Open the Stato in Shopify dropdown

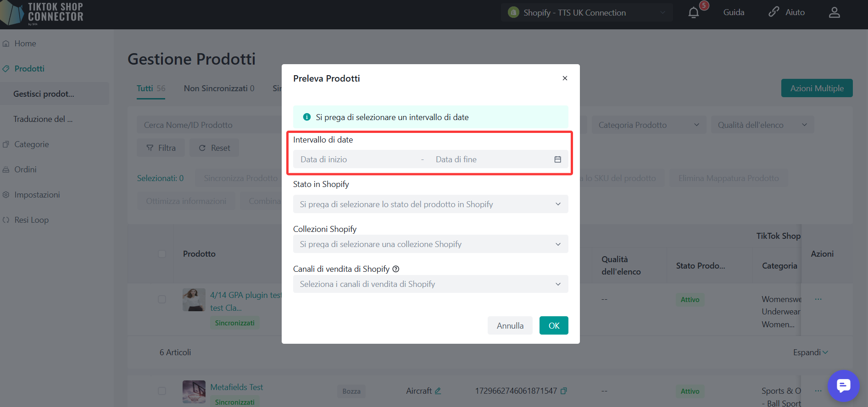pyautogui.click(x=430, y=204)
